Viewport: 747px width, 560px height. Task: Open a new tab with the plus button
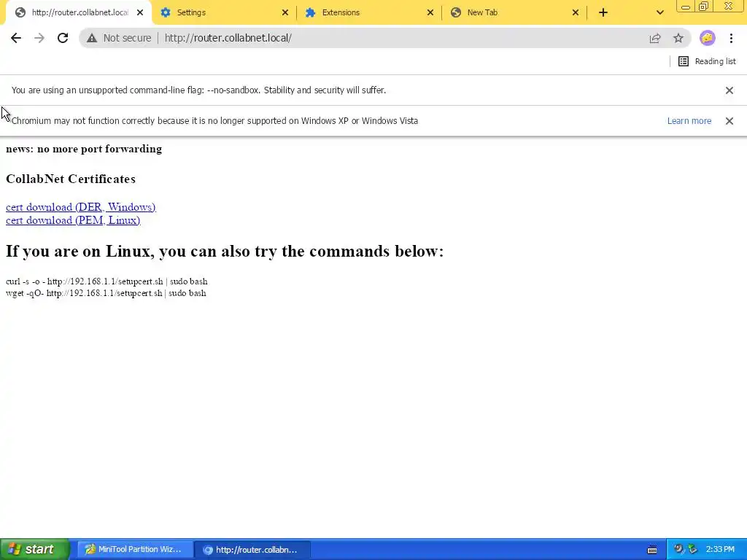[x=603, y=12]
